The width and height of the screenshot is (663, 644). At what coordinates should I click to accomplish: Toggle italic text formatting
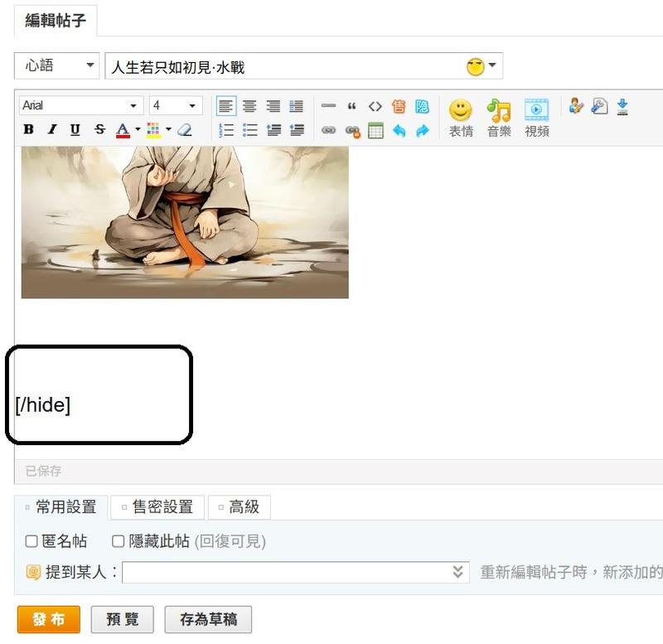click(52, 129)
